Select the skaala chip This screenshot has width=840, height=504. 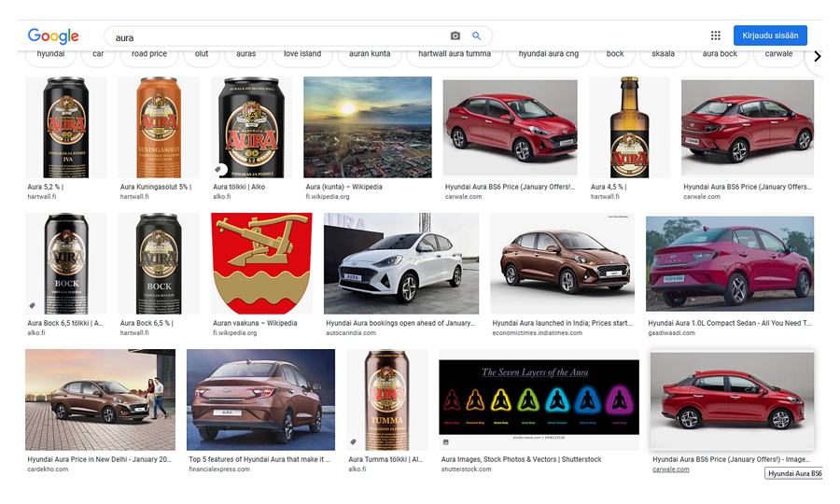(x=663, y=54)
